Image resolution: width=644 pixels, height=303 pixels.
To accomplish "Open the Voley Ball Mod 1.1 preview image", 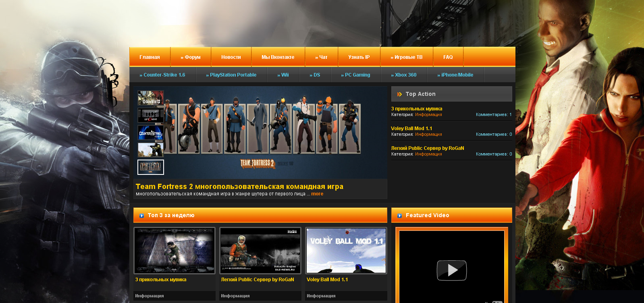I will pyautogui.click(x=346, y=251).
